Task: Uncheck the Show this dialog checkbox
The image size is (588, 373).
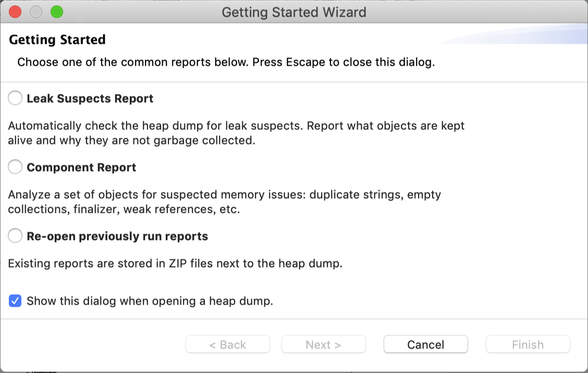Action: (x=16, y=301)
